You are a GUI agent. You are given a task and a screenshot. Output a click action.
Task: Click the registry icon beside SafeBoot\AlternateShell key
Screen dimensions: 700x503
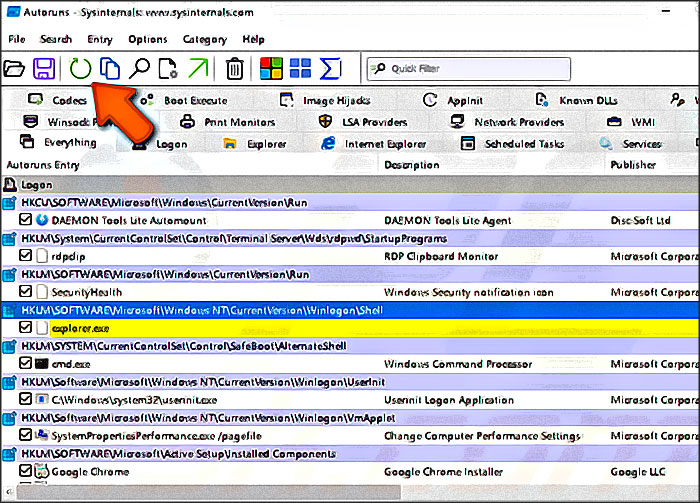(x=9, y=346)
